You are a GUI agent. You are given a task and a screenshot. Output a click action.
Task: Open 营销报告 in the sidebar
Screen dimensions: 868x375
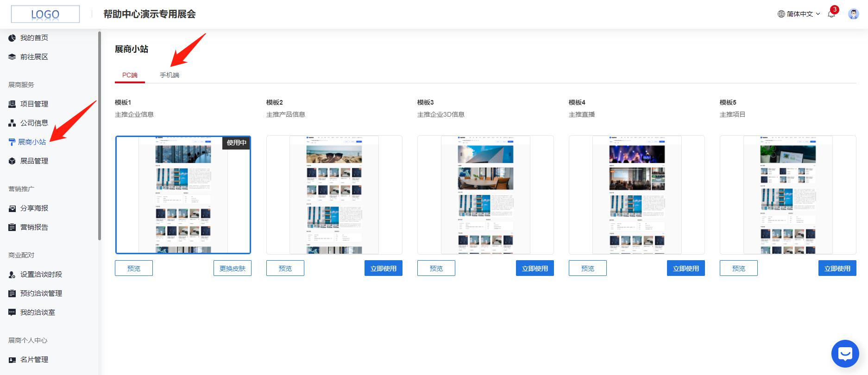[x=34, y=227]
